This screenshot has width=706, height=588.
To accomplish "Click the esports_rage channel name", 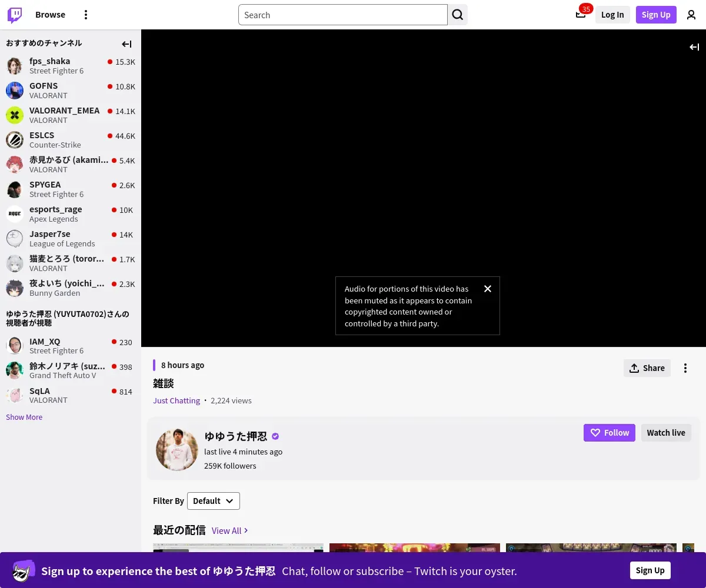I will tap(56, 209).
